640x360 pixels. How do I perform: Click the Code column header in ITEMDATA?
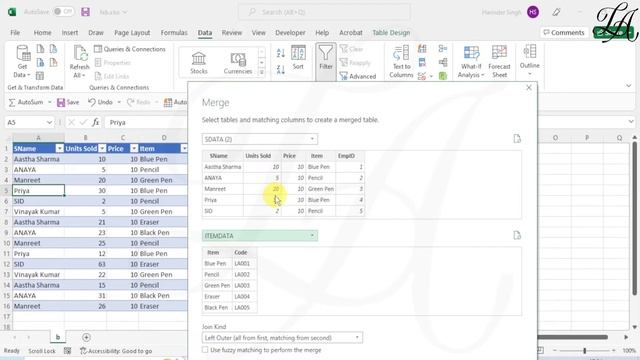pos(244,253)
